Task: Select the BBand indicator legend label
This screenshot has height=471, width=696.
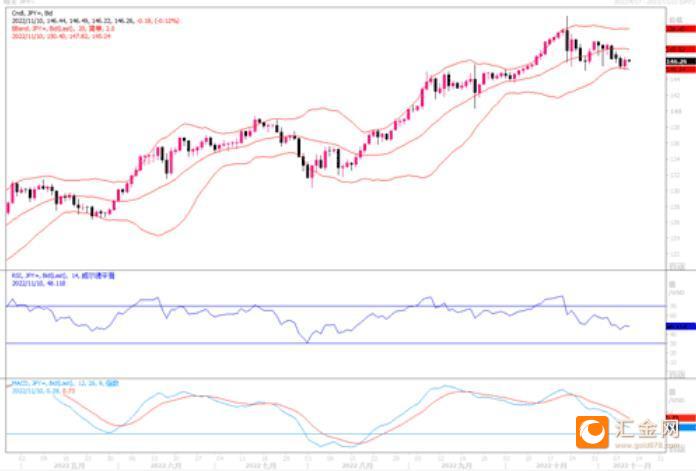Action: pyautogui.click(x=63, y=28)
